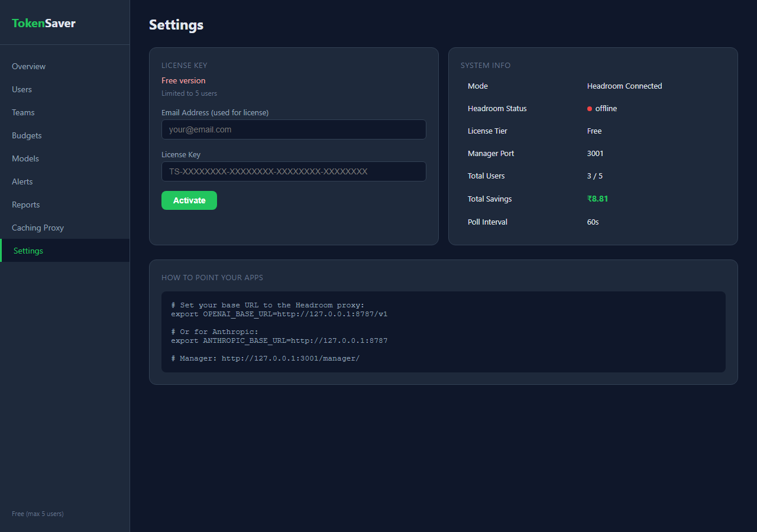Image resolution: width=757 pixels, height=532 pixels.
Task: Click the Poll Interval value 60s
Action: (593, 222)
